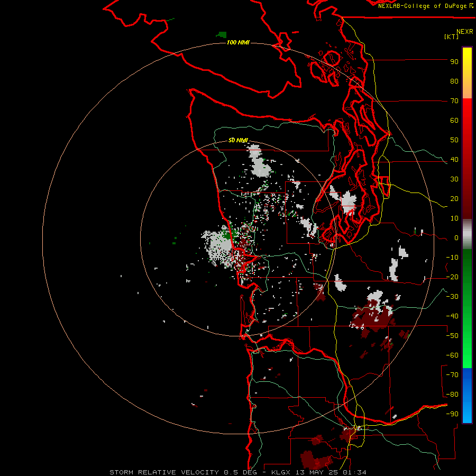Click the 30 value on the velocity scale
Image resolution: width=476 pixels, height=476 pixels.
[454, 179]
